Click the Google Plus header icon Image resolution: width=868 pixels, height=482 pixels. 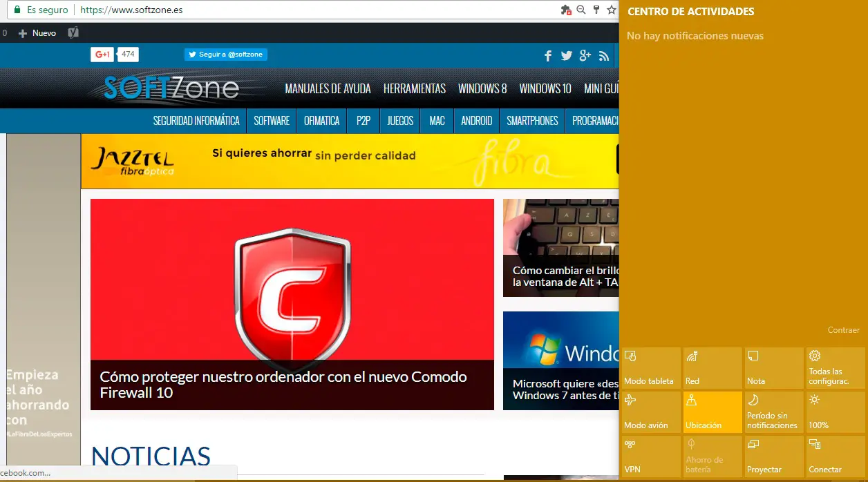[x=585, y=56]
